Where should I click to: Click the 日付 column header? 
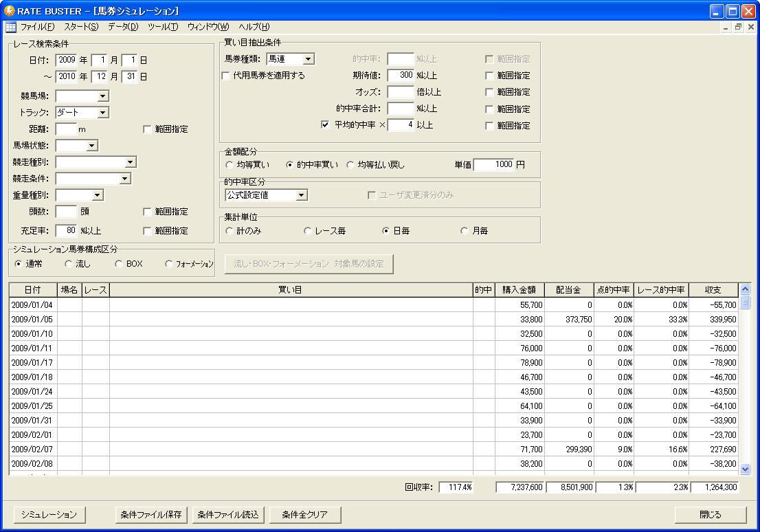[33, 290]
